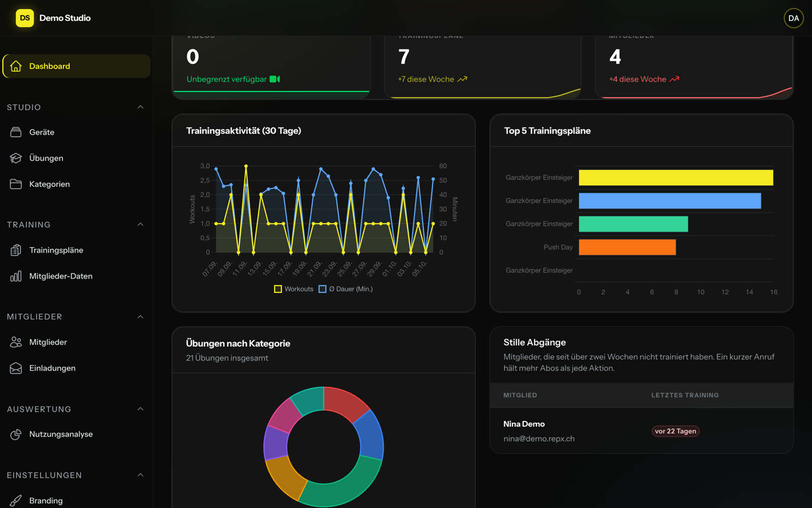
Task: Collapse the STUDIO sidebar section
Action: (x=141, y=107)
